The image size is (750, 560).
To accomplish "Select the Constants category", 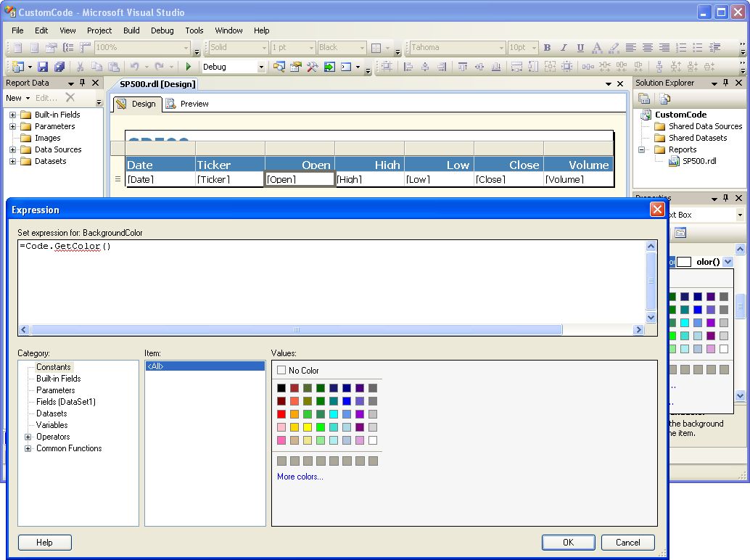I will [54, 367].
